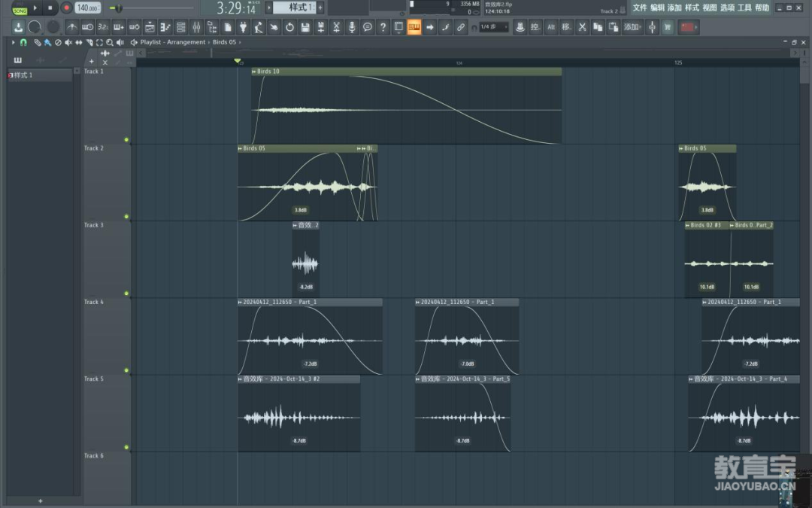
Task: Open undo history circular-arrow icon
Action: click(289, 27)
